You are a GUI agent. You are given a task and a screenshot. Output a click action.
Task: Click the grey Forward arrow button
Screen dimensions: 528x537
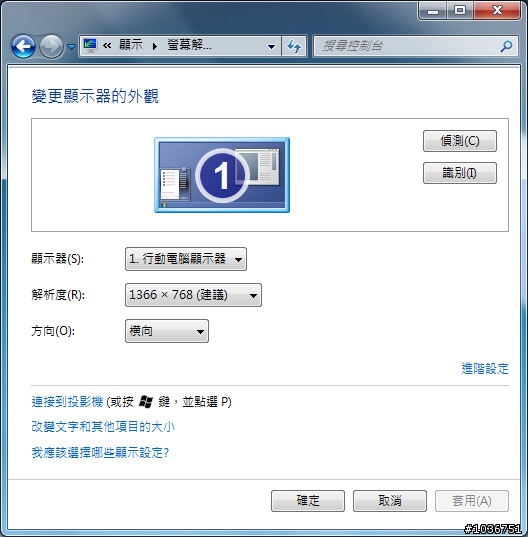click(x=51, y=46)
